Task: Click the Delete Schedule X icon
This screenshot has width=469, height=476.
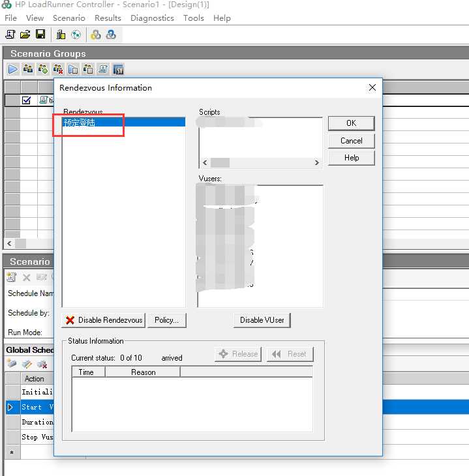Action: (x=27, y=277)
